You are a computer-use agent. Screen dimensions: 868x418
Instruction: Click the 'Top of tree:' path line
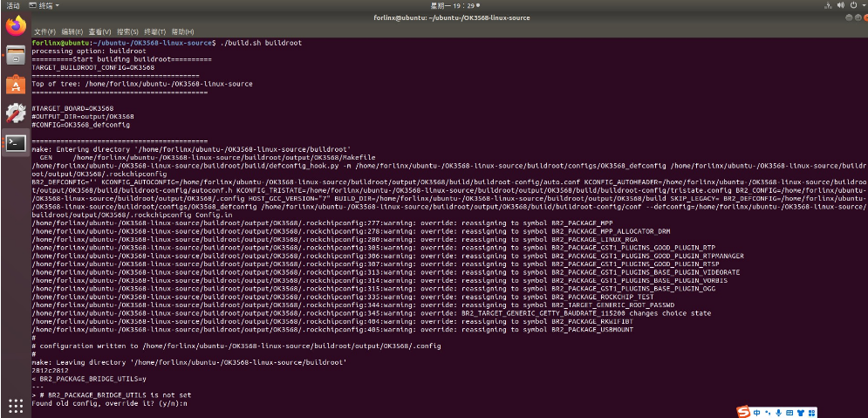[142, 84]
